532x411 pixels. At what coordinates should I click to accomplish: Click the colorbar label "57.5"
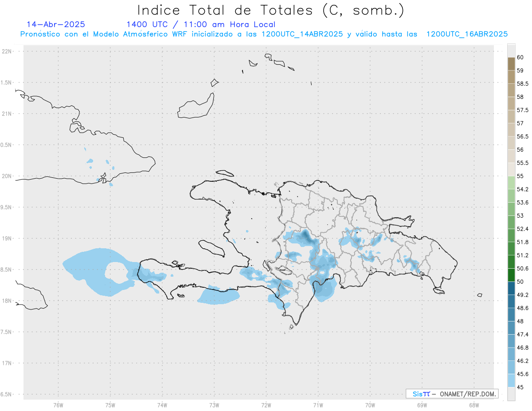(522, 110)
